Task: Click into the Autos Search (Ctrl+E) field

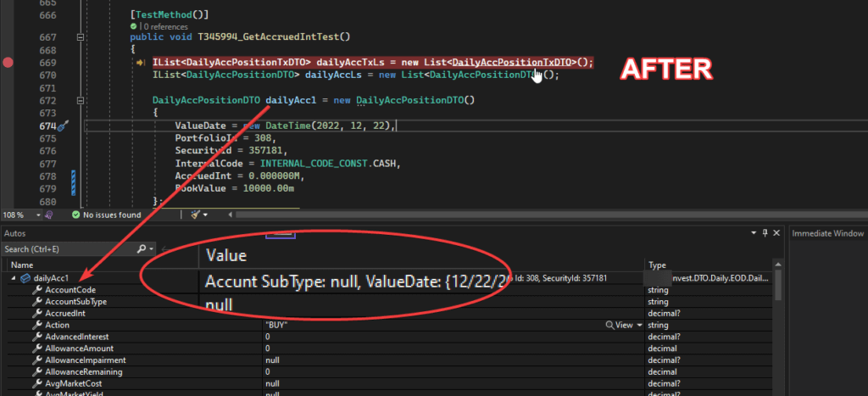Action: pyautogui.click(x=69, y=249)
